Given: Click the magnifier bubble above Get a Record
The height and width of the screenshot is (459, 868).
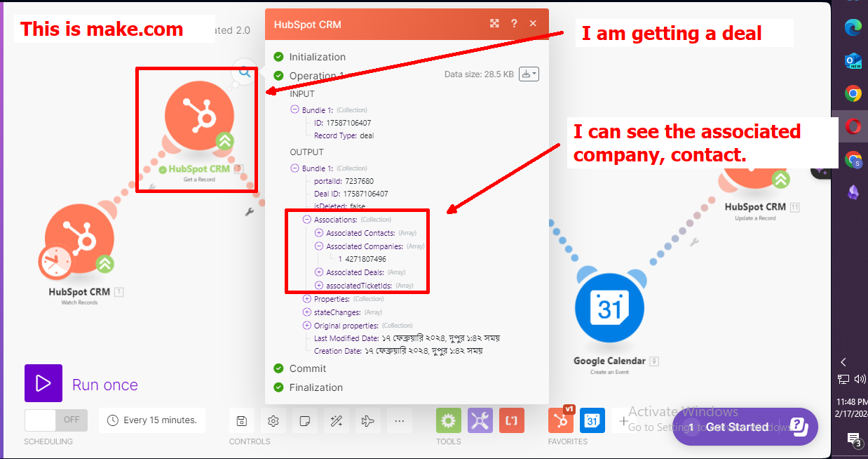Looking at the screenshot, I should coord(244,72).
